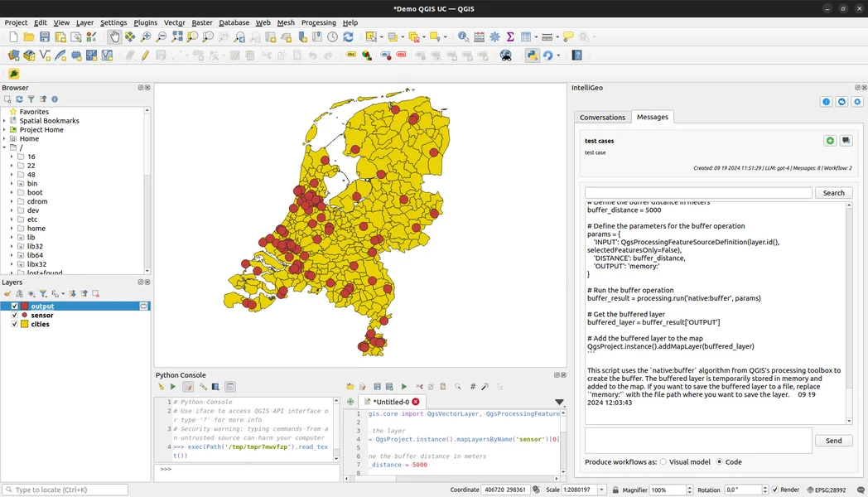The width and height of the screenshot is (868, 497).
Task: Toggle editing with the pencil icon
Action: 145,55
